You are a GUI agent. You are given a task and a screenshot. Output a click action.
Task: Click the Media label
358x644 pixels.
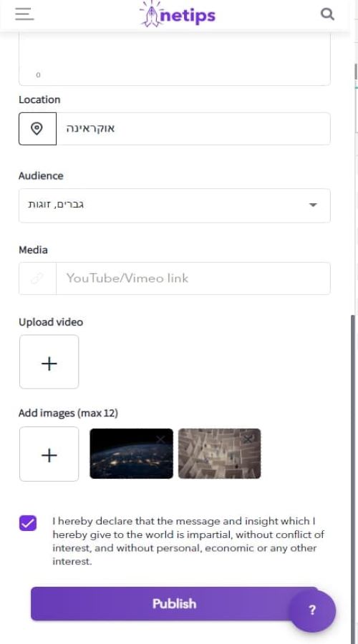[33, 250]
